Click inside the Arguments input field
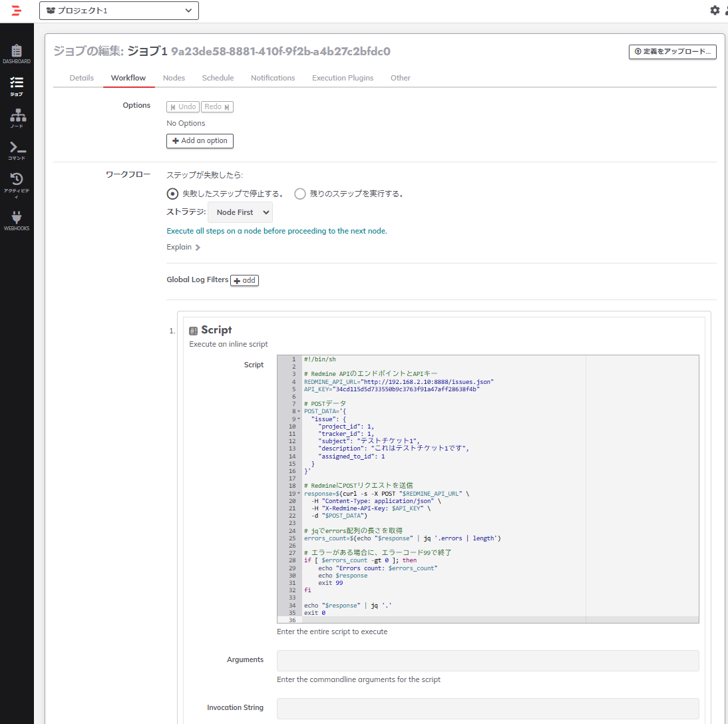 (487, 660)
